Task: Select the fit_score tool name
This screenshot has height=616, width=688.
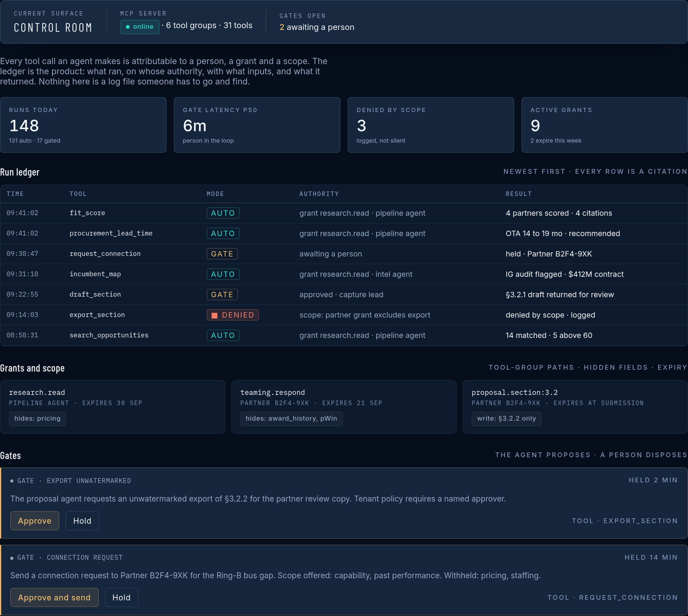Action: [87, 213]
